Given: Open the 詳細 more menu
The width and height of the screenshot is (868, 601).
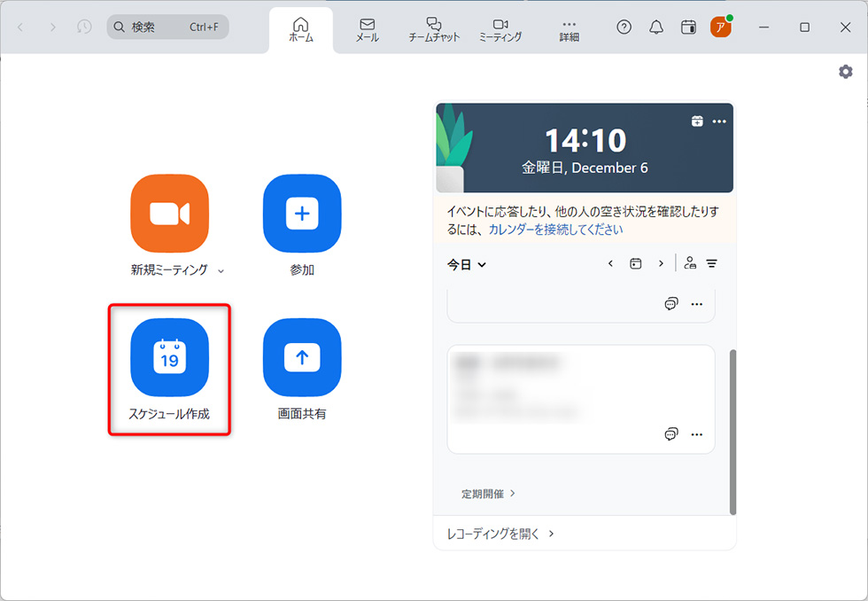Looking at the screenshot, I should (x=569, y=30).
